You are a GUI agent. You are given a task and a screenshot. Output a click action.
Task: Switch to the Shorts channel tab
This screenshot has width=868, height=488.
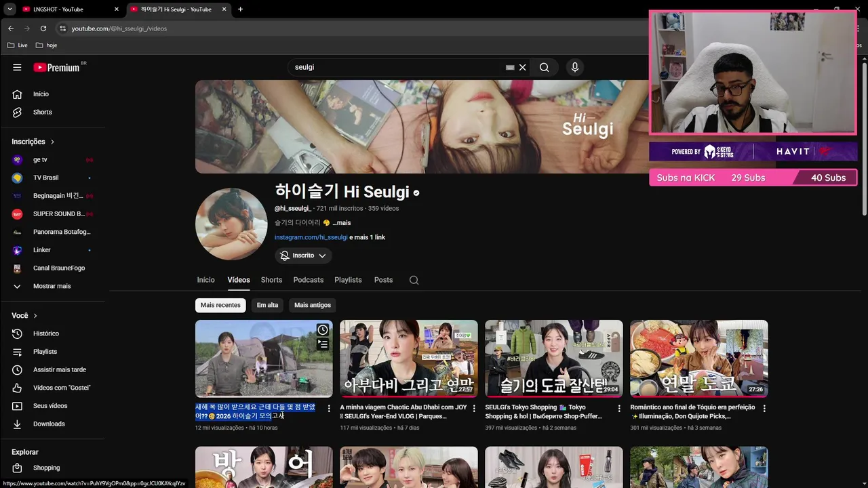pos(271,280)
